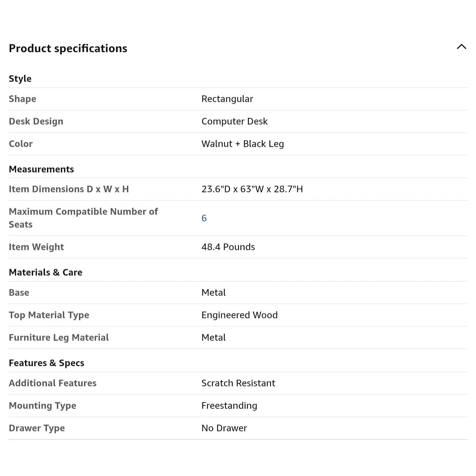Screen dimensions: 476x476
Task: Click the No Drawer value
Action: tap(224, 428)
